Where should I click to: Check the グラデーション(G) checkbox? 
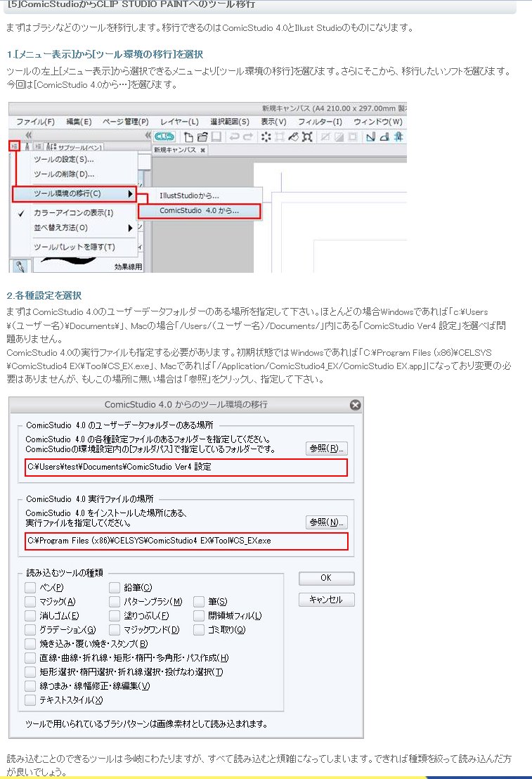tap(30, 630)
